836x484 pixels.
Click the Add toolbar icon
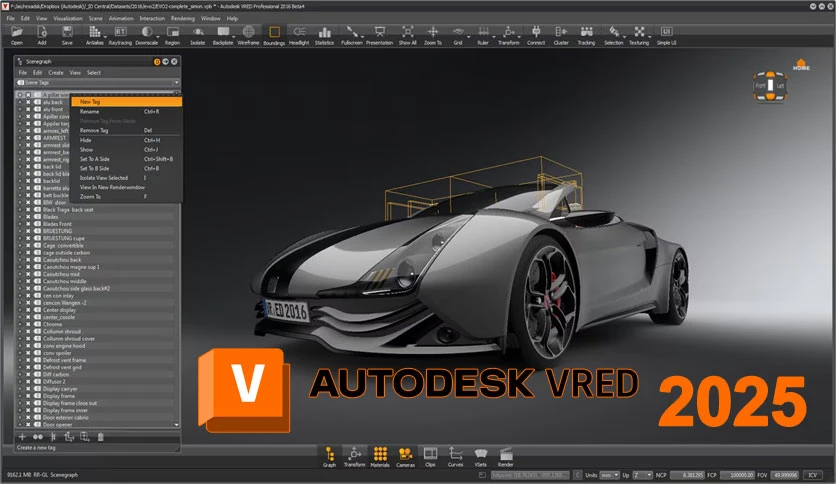coord(42,32)
